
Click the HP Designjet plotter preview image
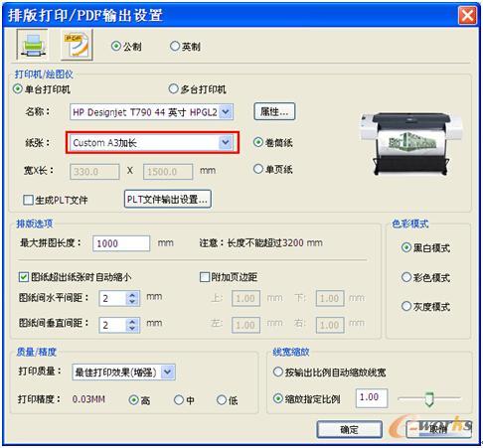click(411, 143)
